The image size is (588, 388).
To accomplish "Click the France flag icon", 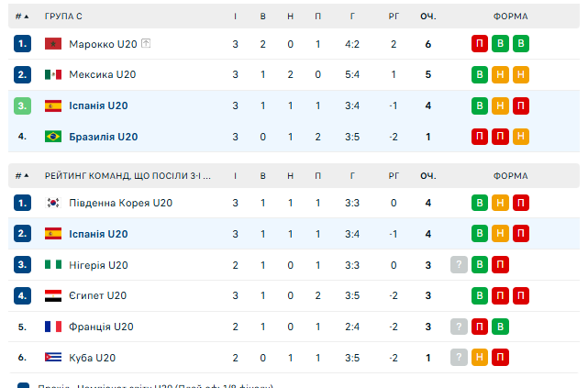I will (x=53, y=327).
